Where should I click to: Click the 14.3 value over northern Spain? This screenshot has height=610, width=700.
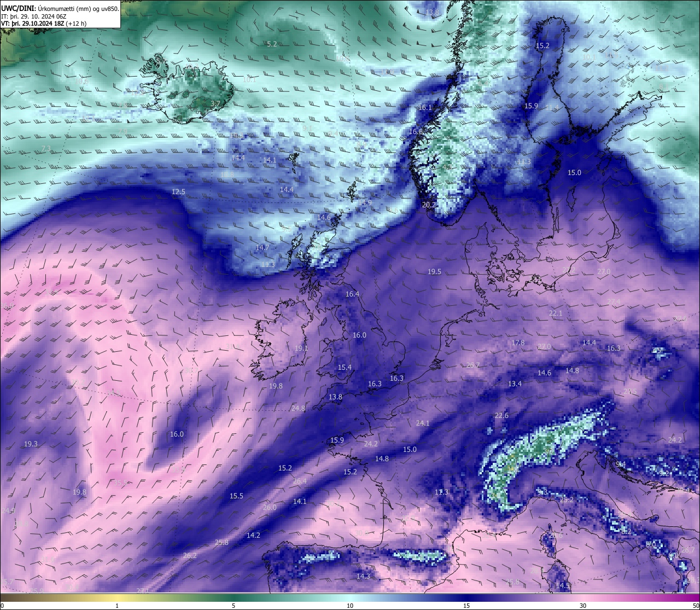tap(363, 577)
